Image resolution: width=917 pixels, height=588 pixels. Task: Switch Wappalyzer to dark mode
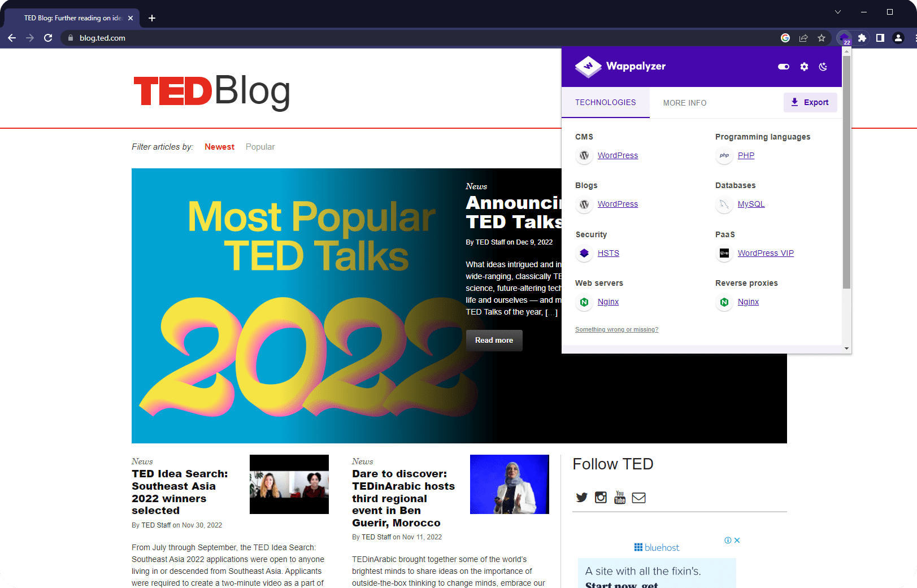[823, 67]
